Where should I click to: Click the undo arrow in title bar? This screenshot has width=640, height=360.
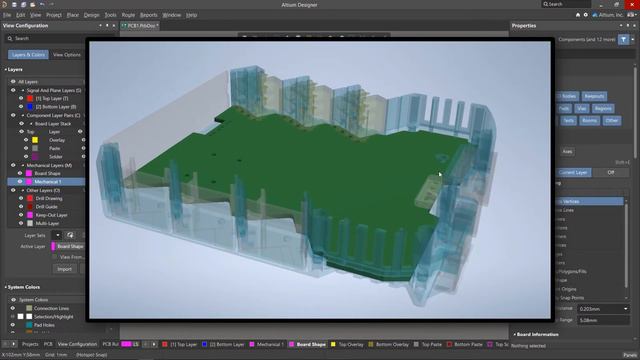tap(42, 4)
